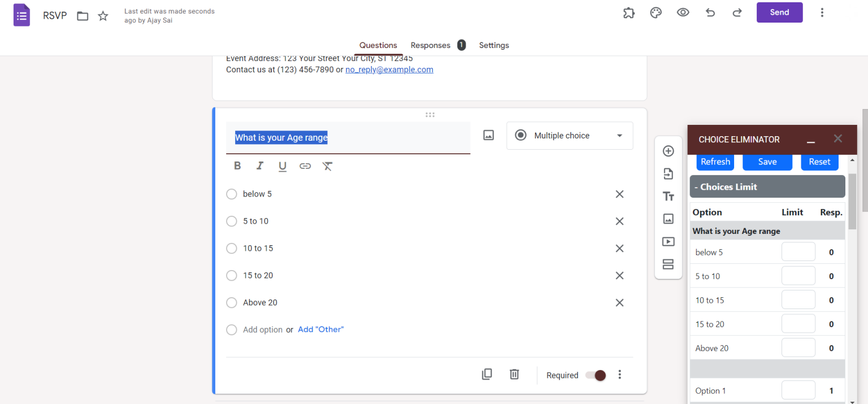Star the RSVP form
The width and height of the screenshot is (868, 404).
(x=103, y=16)
